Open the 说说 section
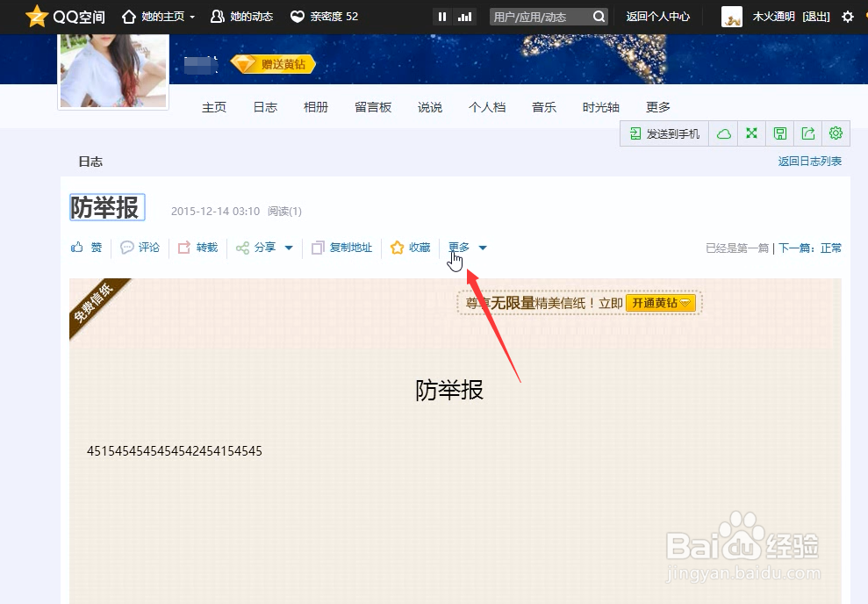 (429, 106)
